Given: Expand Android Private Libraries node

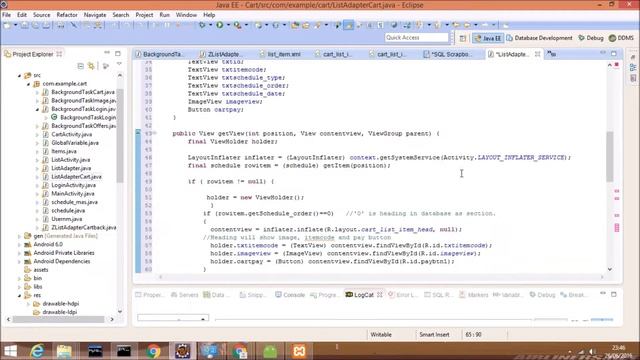Looking at the screenshot, I should click(19, 253).
